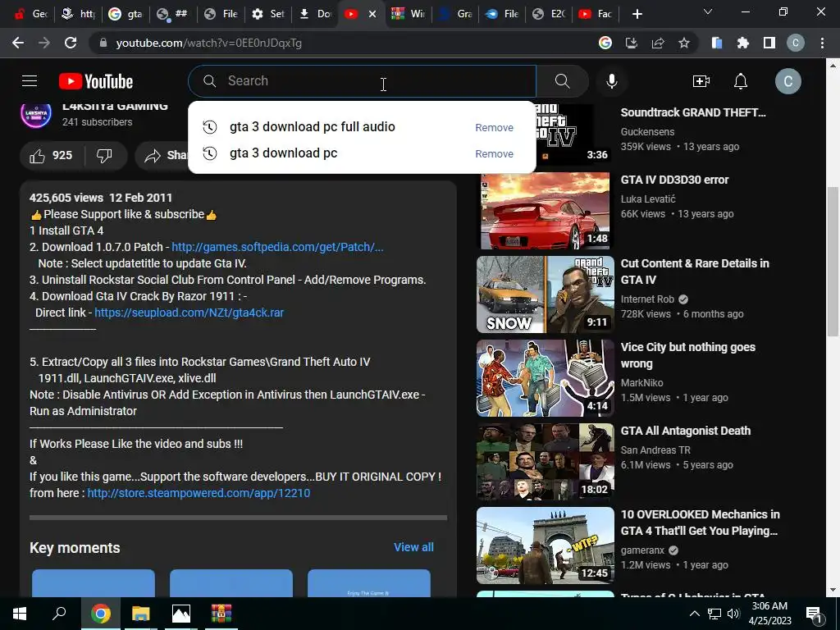Click the magnifier search submit button
840x630 pixels.
[x=563, y=81]
